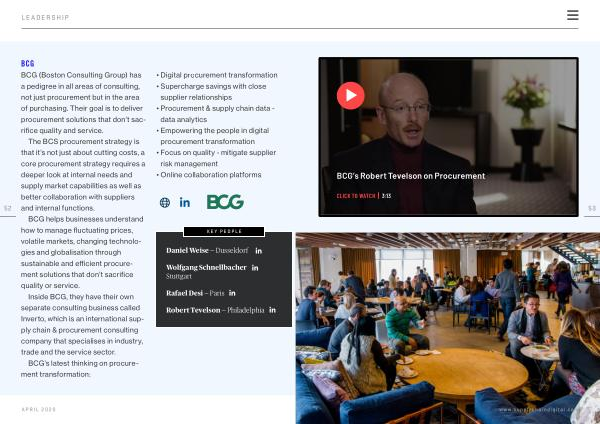Open Daniel Weise's LinkedIn icon
This screenshot has width=600, height=424.
259,251
